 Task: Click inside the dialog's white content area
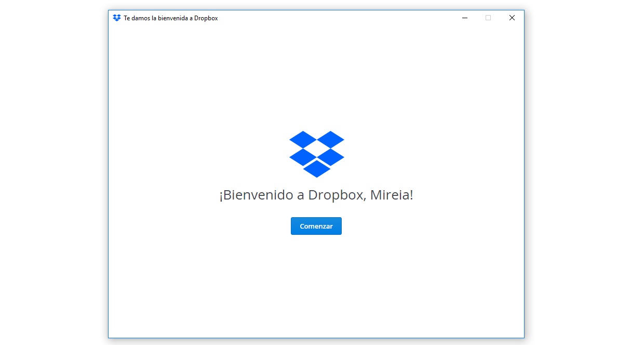(x=208, y=260)
